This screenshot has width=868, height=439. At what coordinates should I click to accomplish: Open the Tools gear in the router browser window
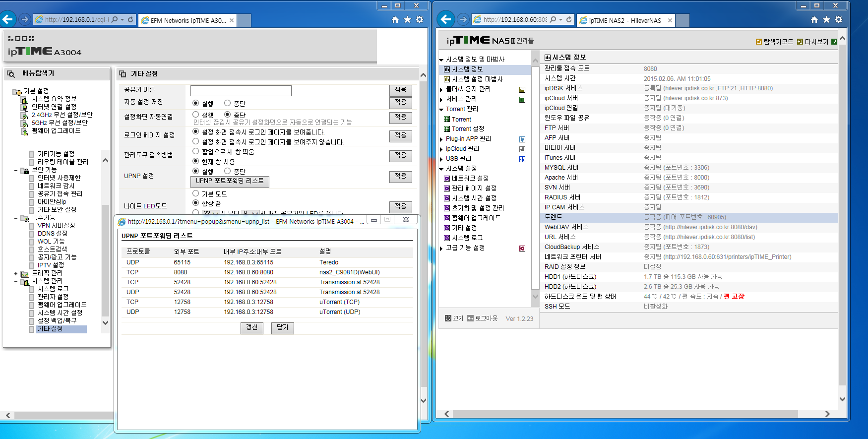[420, 19]
